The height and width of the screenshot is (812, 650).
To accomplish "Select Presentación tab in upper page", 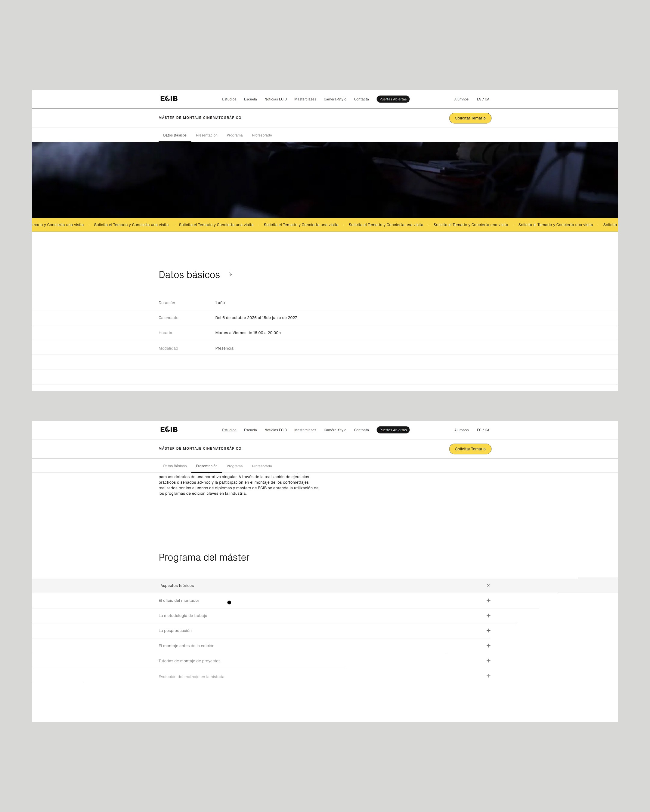I will [206, 135].
